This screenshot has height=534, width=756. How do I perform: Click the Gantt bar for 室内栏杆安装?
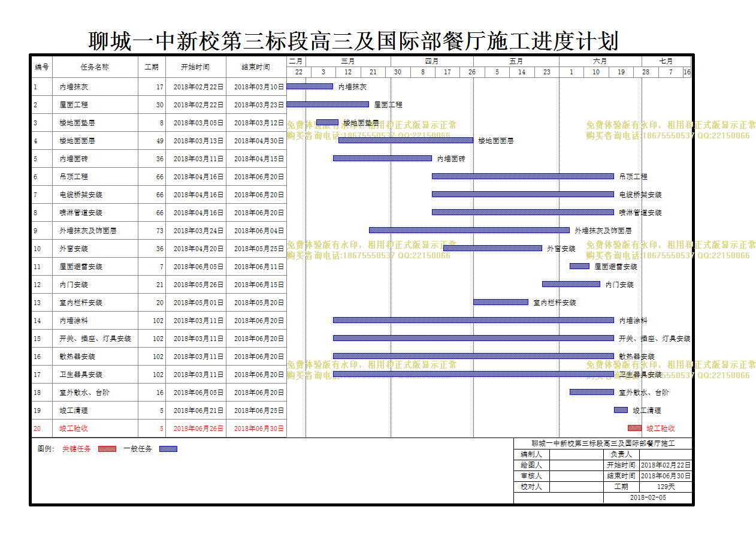[501, 302]
